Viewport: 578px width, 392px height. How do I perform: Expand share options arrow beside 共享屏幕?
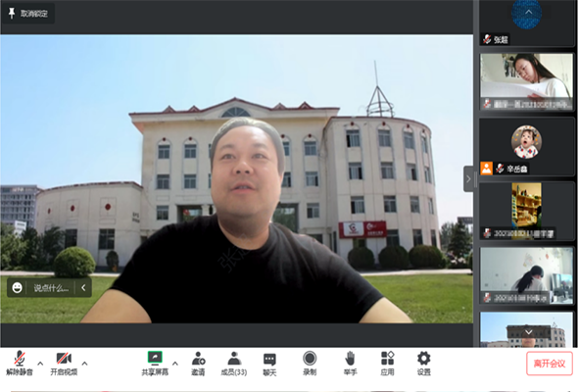click(175, 364)
